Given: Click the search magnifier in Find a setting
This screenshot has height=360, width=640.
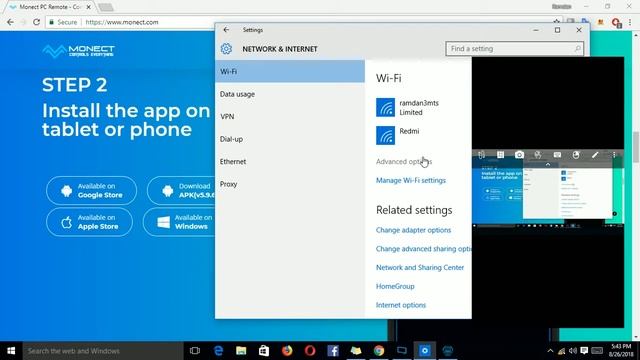Looking at the screenshot, I should (577, 49).
